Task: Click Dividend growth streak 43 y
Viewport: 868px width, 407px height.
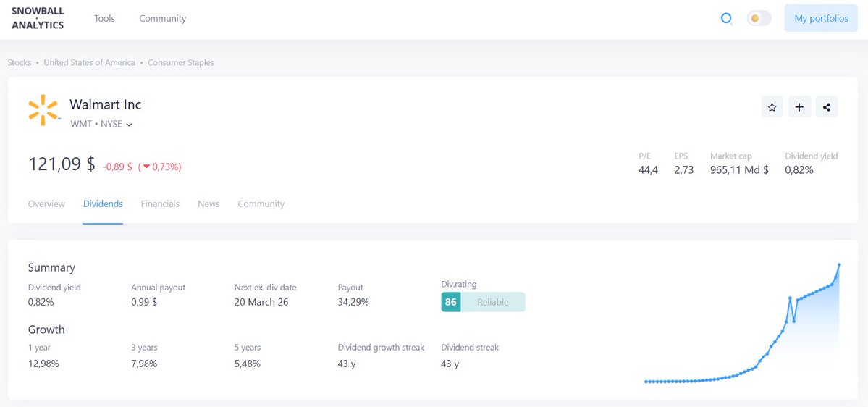Action: click(347, 364)
